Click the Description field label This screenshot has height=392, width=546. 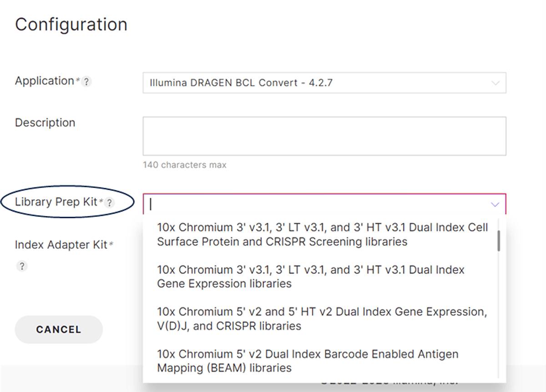click(x=45, y=123)
